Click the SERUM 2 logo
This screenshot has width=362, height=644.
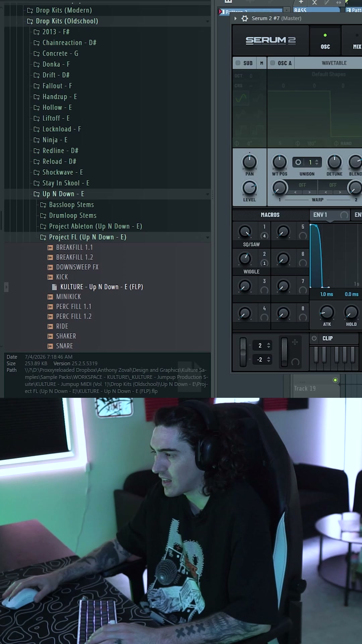[x=270, y=40]
